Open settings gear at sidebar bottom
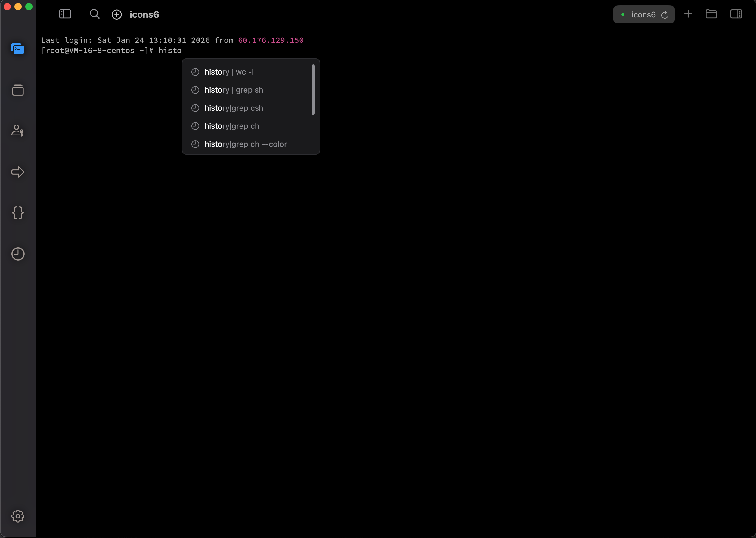Screen dimensions: 756x538 point(18,516)
